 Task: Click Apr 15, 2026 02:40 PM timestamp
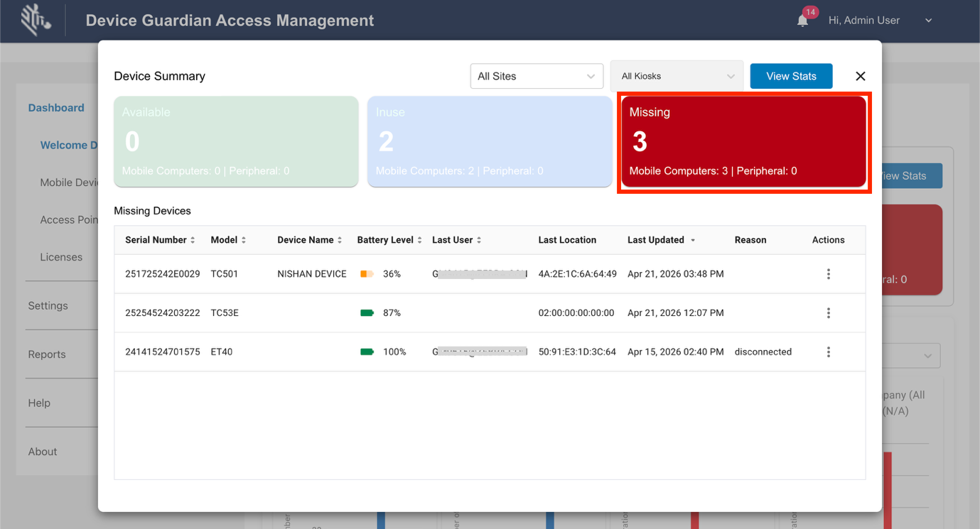(676, 352)
